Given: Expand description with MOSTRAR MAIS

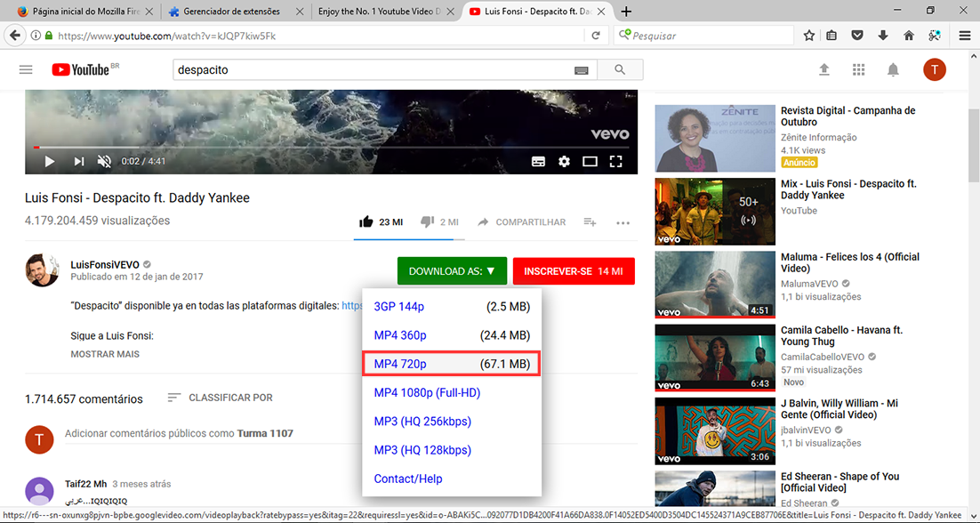Looking at the screenshot, I should tap(105, 354).
